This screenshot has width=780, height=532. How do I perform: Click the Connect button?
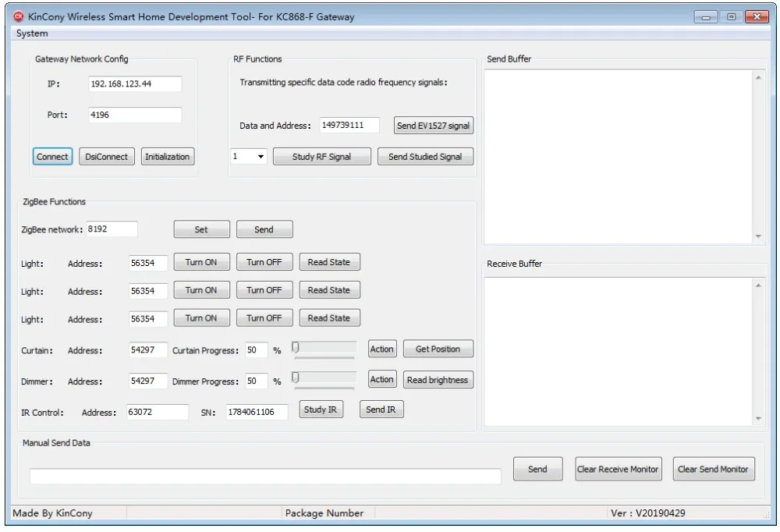click(x=51, y=156)
